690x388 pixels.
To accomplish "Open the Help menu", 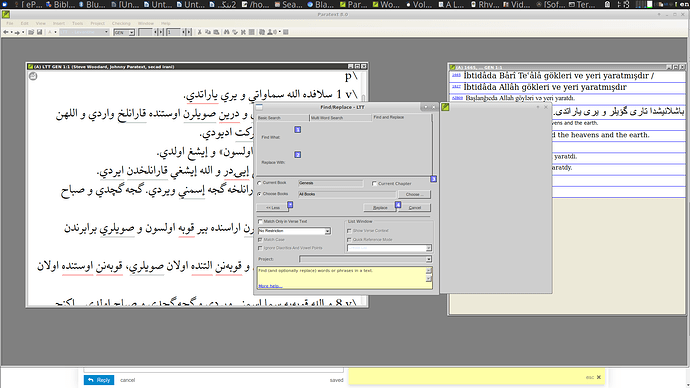I will coord(165,23).
